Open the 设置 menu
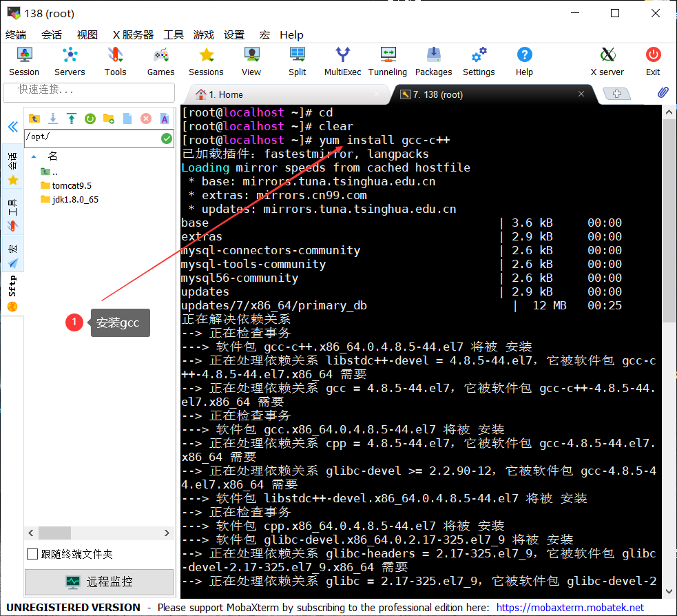677x616 pixels. pyautogui.click(x=234, y=35)
